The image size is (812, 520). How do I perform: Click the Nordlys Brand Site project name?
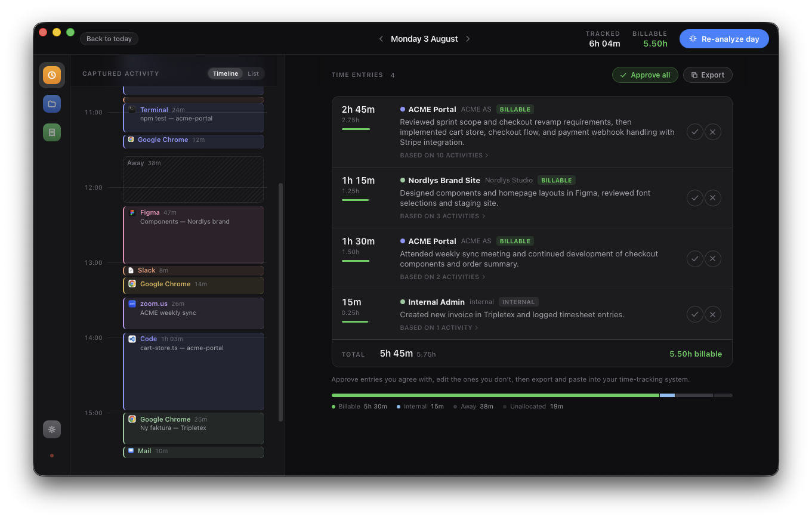(x=444, y=180)
